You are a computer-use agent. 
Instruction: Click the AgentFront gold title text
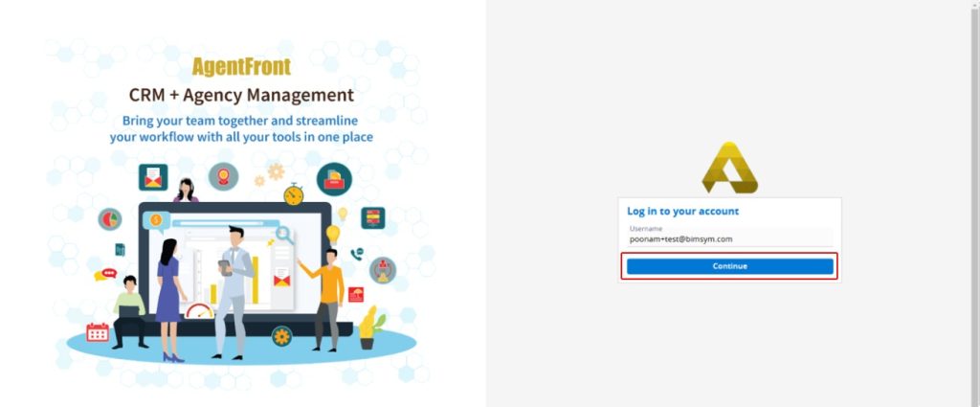click(x=241, y=66)
